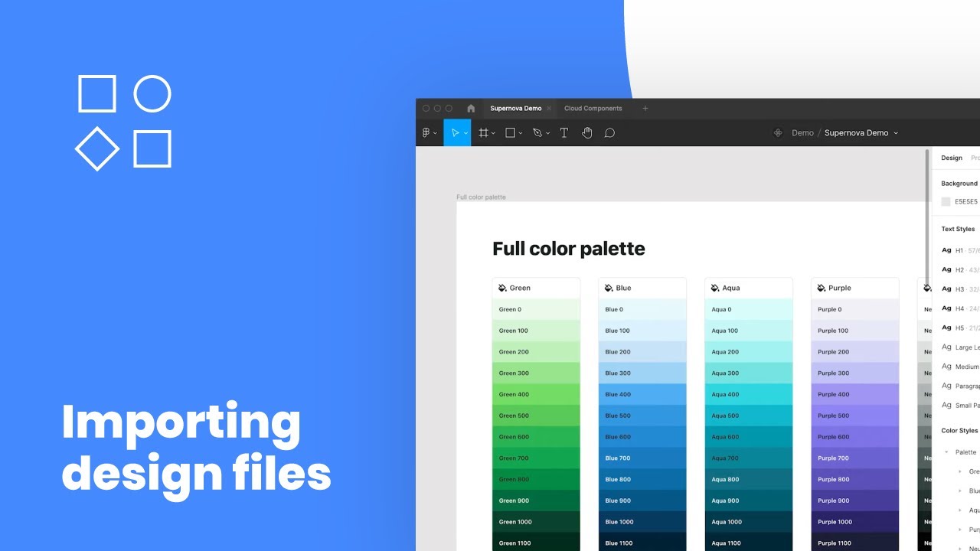Select the Hand tool
Screen dimensions: 980x551
click(587, 132)
